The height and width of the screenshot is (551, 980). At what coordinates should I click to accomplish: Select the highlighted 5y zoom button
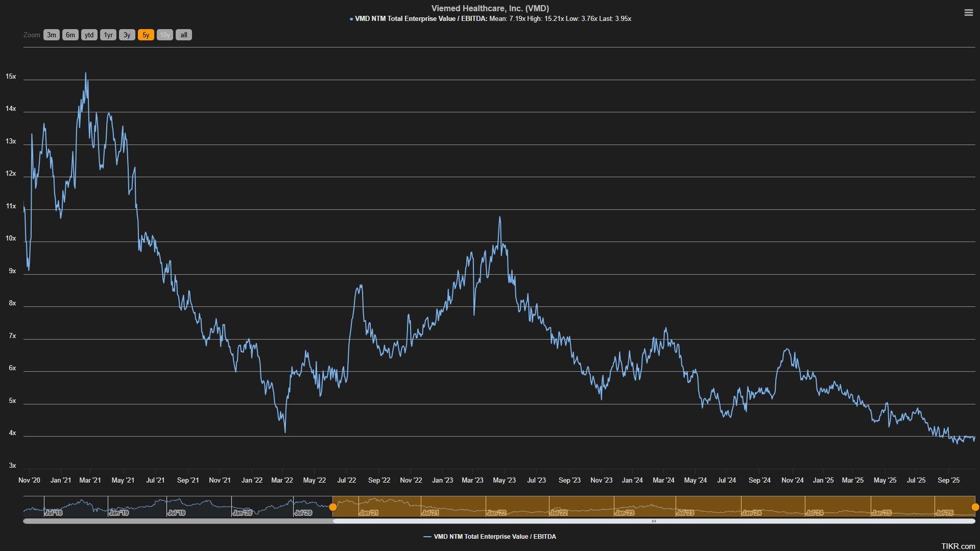(146, 35)
